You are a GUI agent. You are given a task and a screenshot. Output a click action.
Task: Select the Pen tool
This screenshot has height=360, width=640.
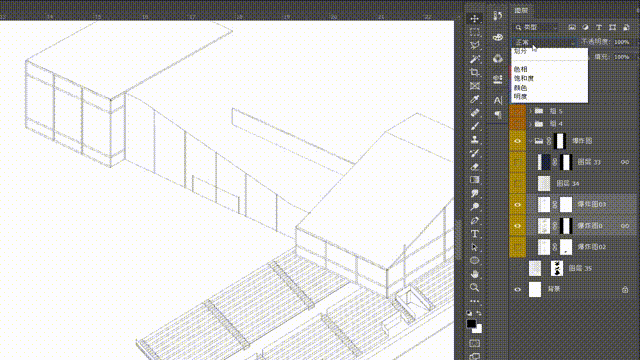click(474, 221)
